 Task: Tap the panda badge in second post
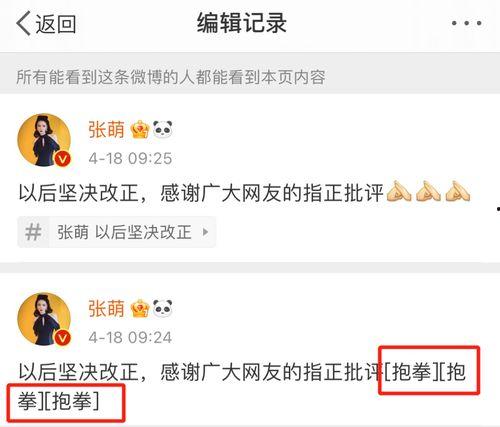point(163,308)
